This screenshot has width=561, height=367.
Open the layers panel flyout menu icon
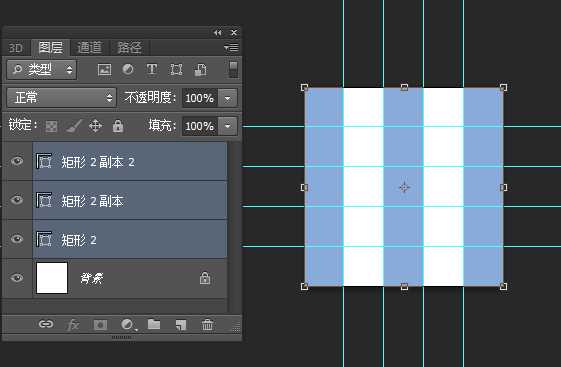231,47
